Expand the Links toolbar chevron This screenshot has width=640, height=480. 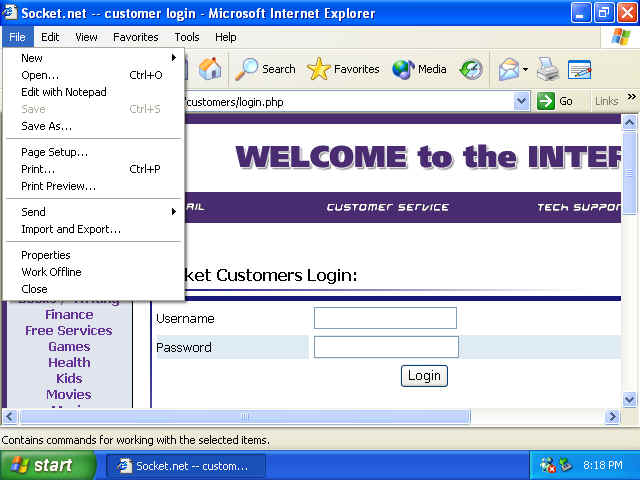pos(631,97)
